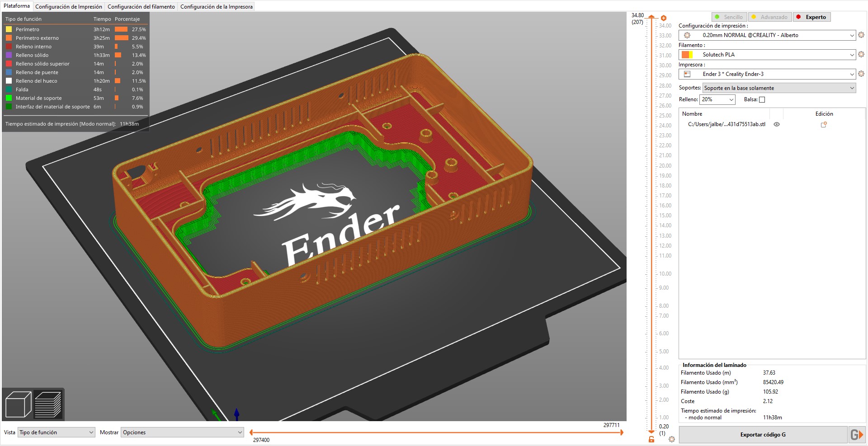This screenshot has height=446, width=868.
Task: Click the left thumb of the horizontal moves slider
Action: 251,432
